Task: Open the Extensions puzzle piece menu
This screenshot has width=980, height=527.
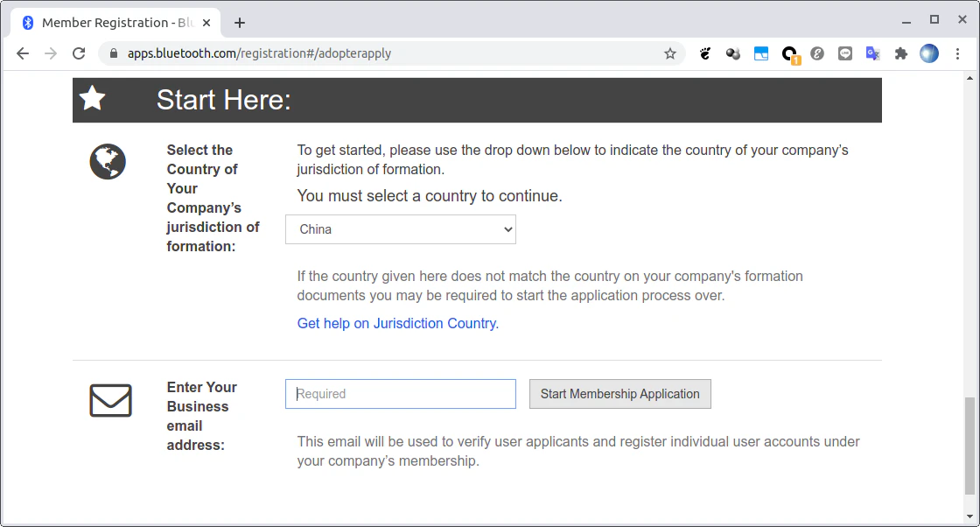Action: (x=900, y=53)
